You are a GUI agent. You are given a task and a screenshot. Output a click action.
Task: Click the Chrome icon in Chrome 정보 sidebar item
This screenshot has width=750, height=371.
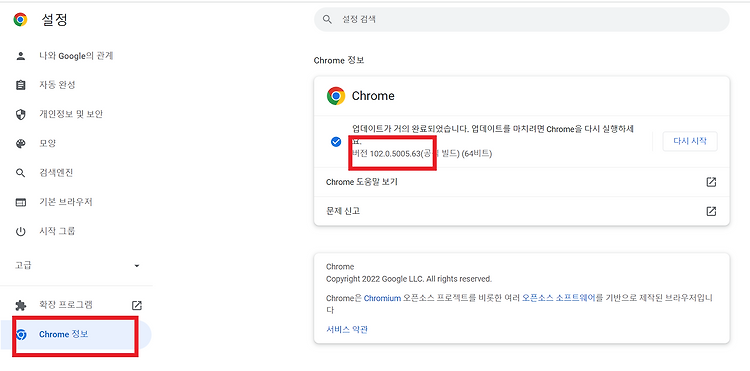pyautogui.click(x=21, y=334)
